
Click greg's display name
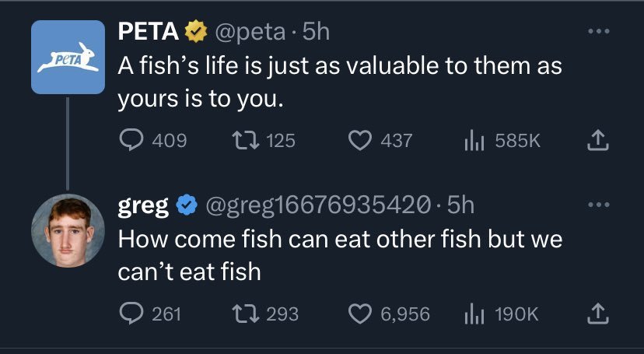pos(143,205)
